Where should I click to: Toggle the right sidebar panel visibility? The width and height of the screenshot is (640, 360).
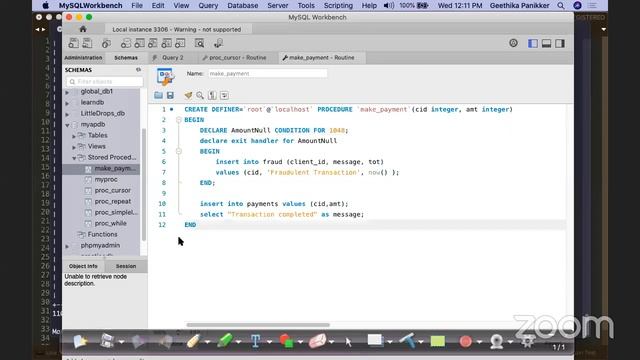560,43
